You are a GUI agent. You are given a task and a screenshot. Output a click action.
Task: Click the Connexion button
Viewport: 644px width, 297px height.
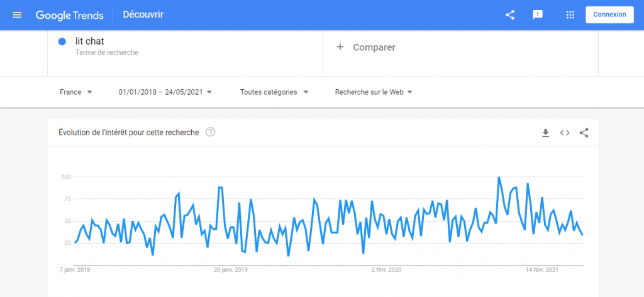click(x=609, y=14)
